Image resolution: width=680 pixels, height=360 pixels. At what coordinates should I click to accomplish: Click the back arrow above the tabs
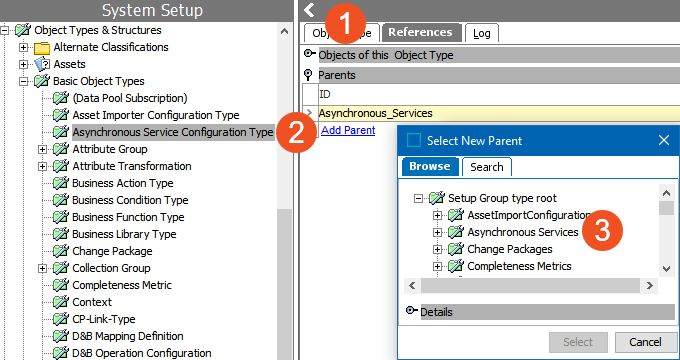coord(309,10)
